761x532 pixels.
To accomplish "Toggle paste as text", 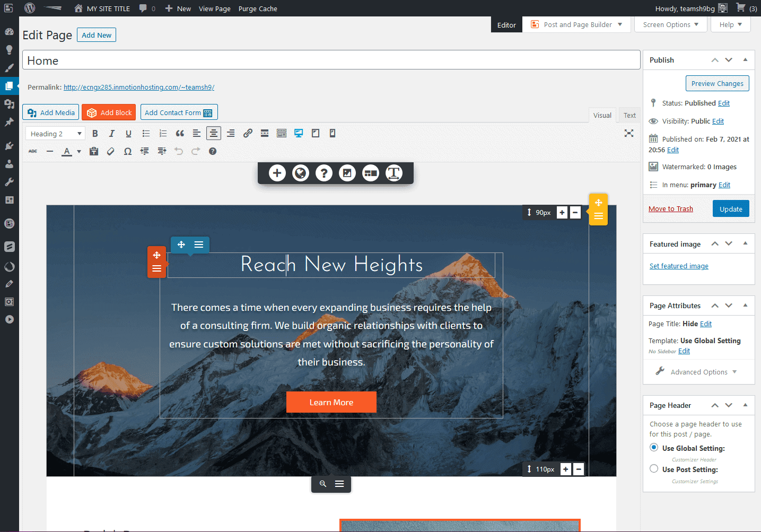I will pyautogui.click(x=94, y=151).
